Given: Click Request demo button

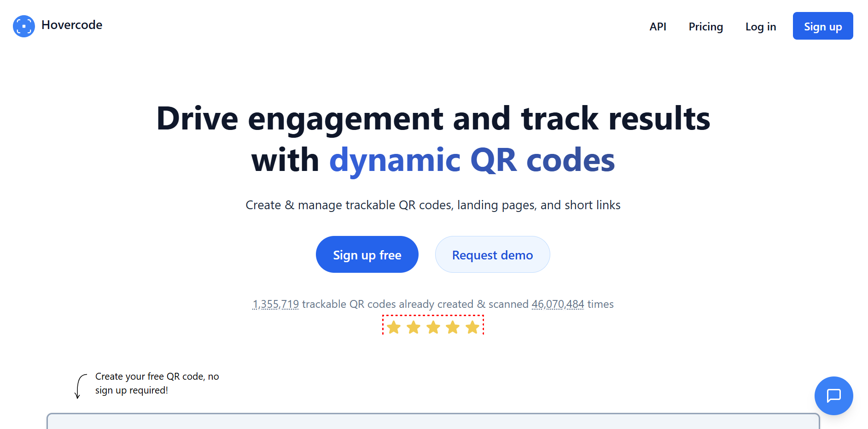Looking at the screenshot, I should 492,254.
